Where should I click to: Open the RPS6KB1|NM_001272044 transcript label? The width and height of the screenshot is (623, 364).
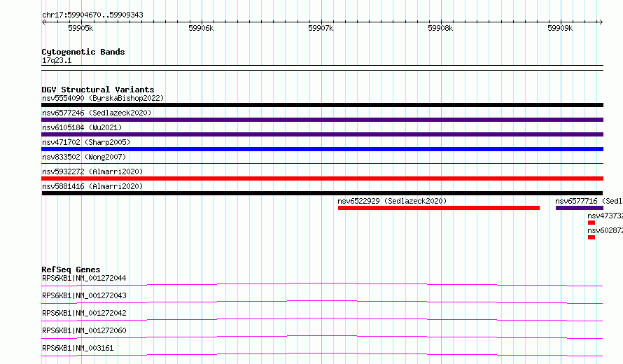pos(84,278)
